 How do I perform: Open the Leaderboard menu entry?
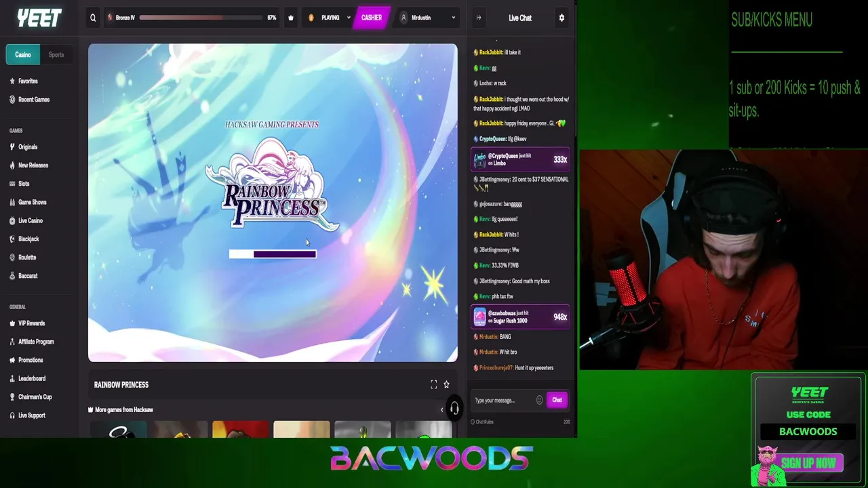point(32,378)
